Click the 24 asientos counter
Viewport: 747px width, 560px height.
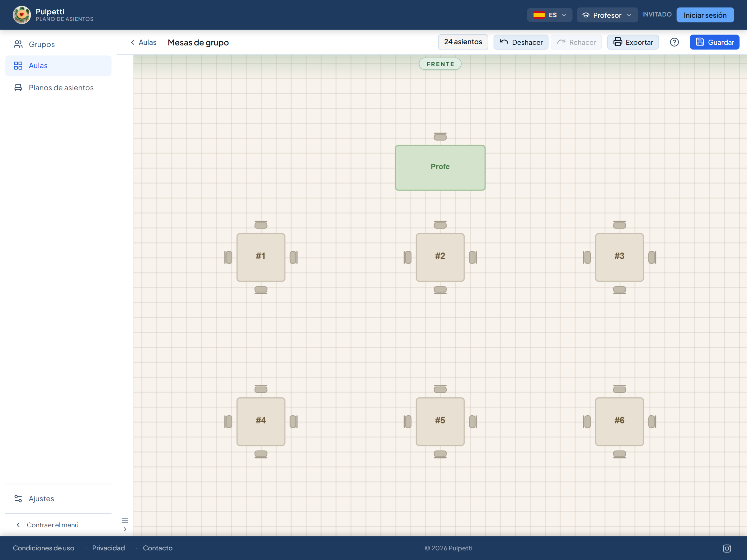click(x=463, y=42)
